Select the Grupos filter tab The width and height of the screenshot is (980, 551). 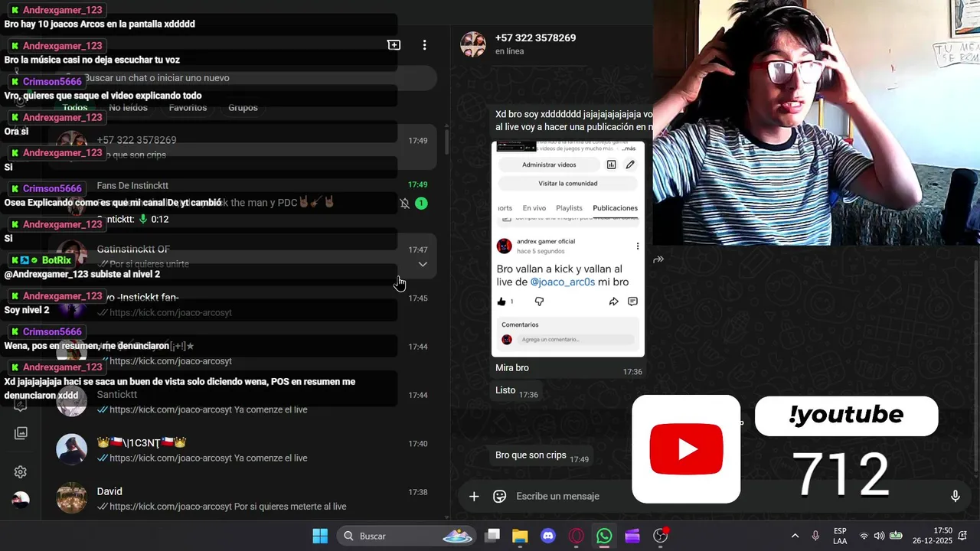tap(243, 108)
